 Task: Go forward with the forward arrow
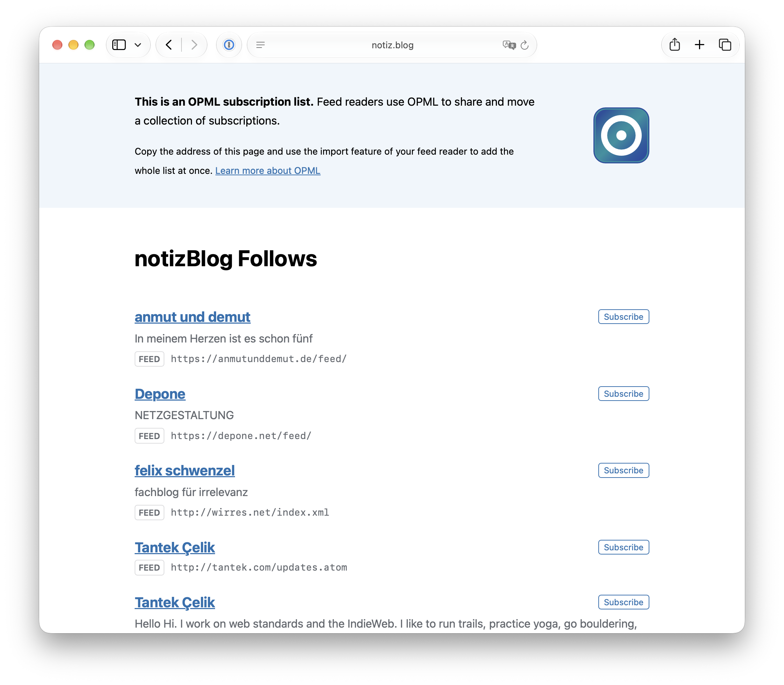[x=194, y=45]
